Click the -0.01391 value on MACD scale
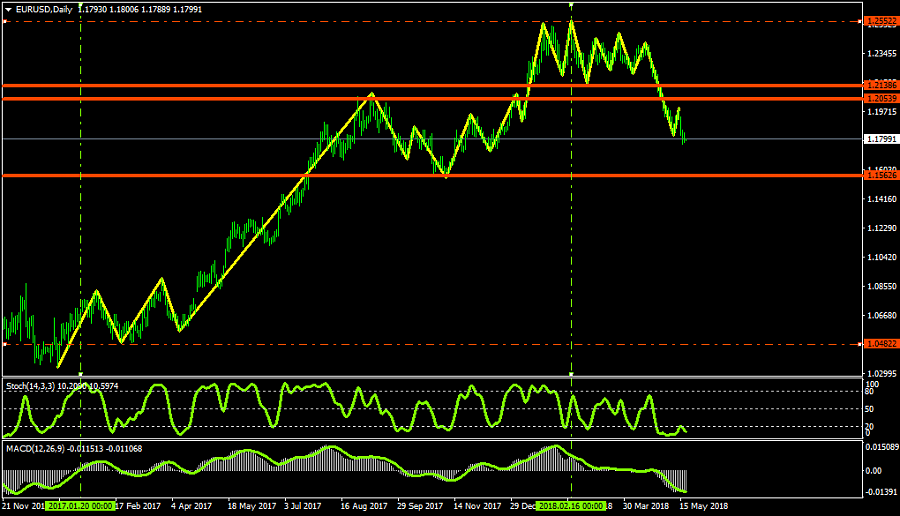 [882, 492]
